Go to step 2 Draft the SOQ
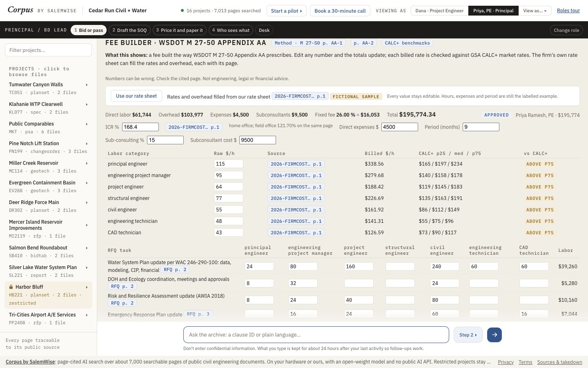The height and width of the screenshot is (368, 588). point(129,30)
